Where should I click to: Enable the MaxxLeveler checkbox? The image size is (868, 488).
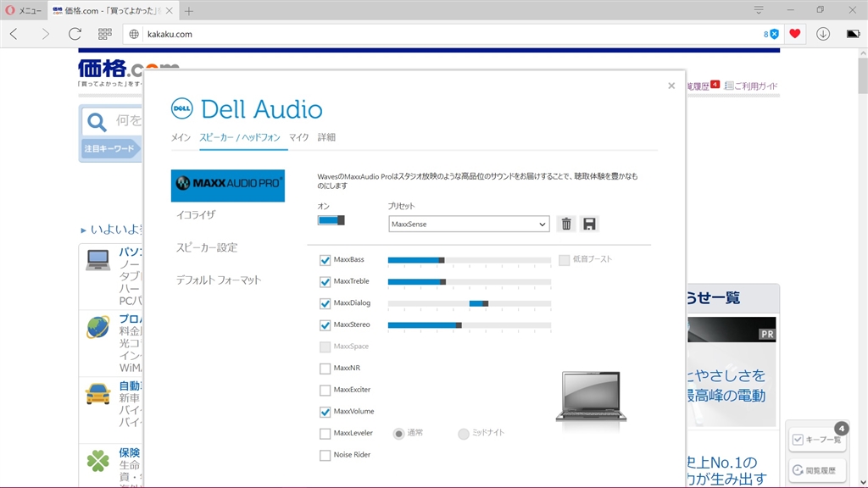[x=325, y=433]
